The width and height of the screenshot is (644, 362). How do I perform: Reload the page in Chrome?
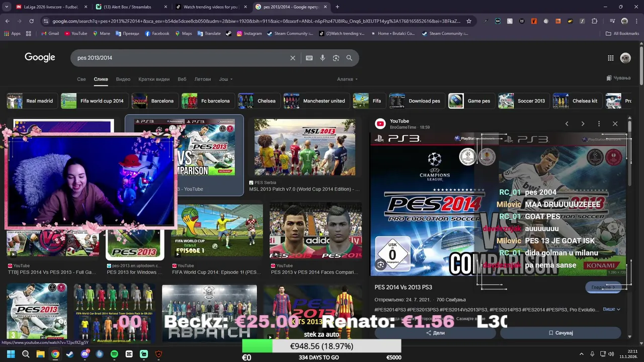[x=32, y=21]
